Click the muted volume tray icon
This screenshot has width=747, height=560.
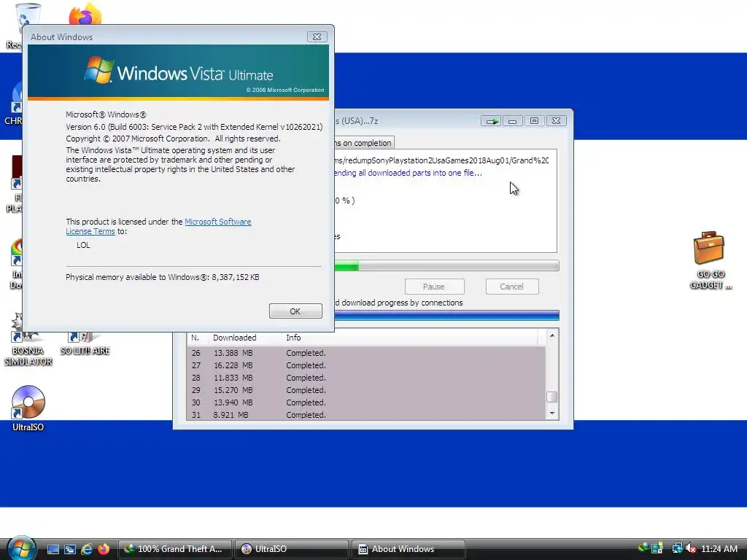tap(691, 548)
